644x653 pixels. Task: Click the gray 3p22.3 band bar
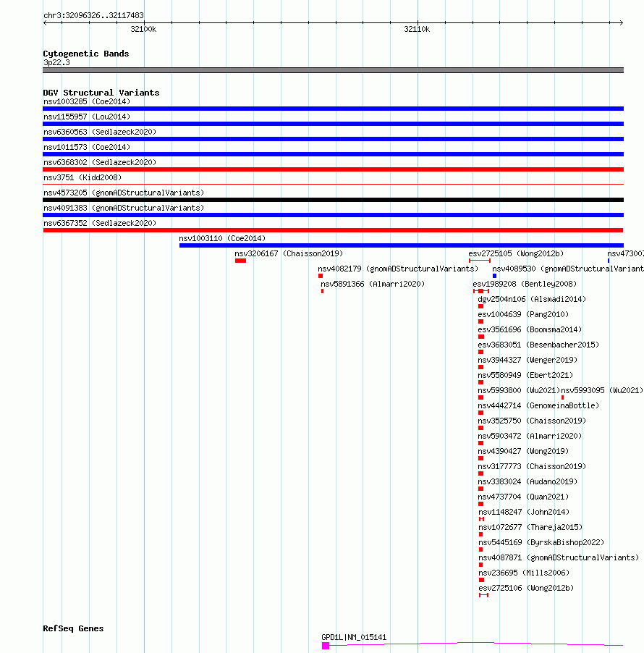coord(333,70)
